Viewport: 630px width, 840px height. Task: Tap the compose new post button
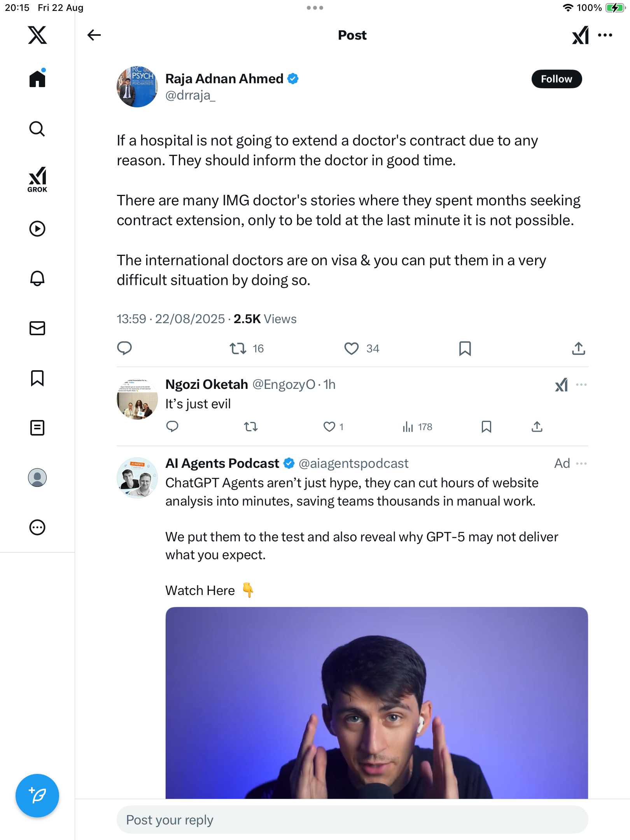click(x=37, y=795)
